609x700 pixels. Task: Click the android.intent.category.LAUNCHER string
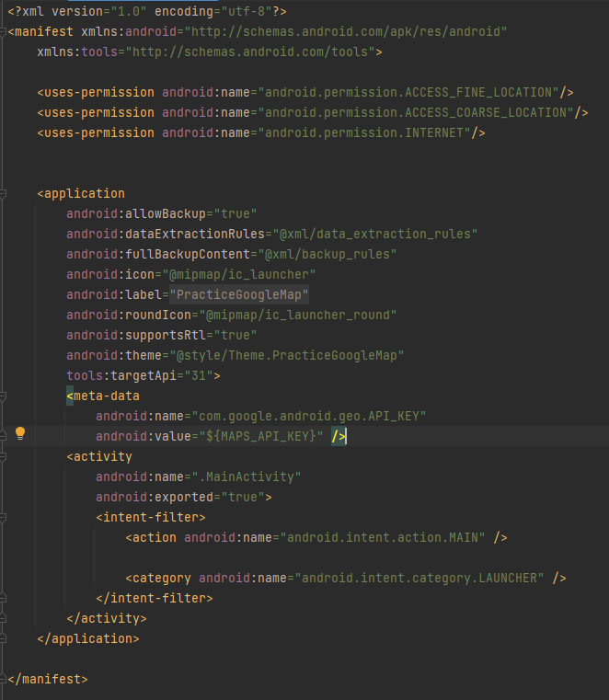pyautogui.click(x=419, y=579)
